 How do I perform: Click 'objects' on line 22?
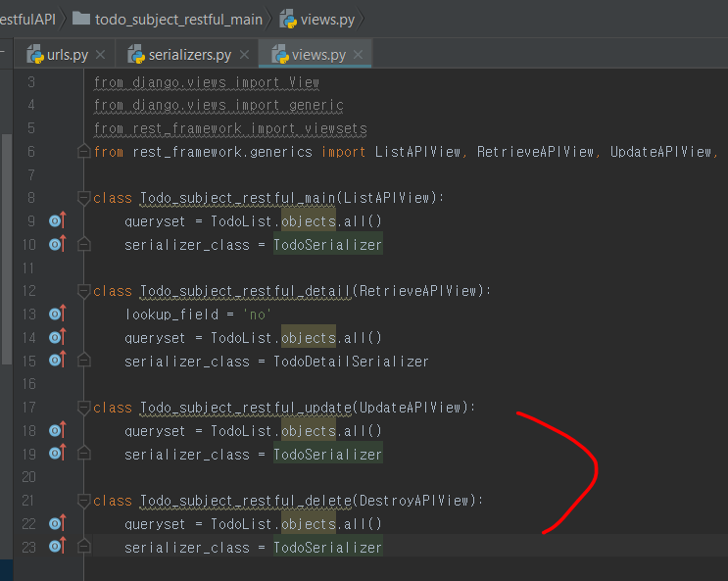click(309, 524)
